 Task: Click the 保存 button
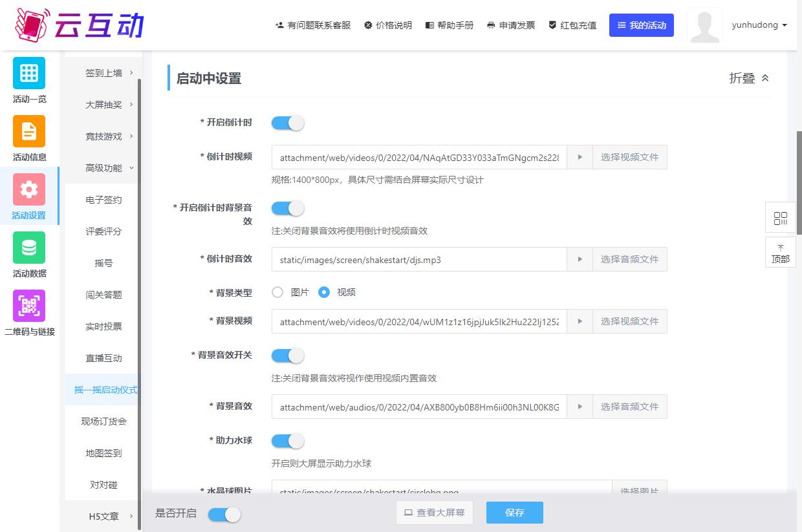point(514,513)
